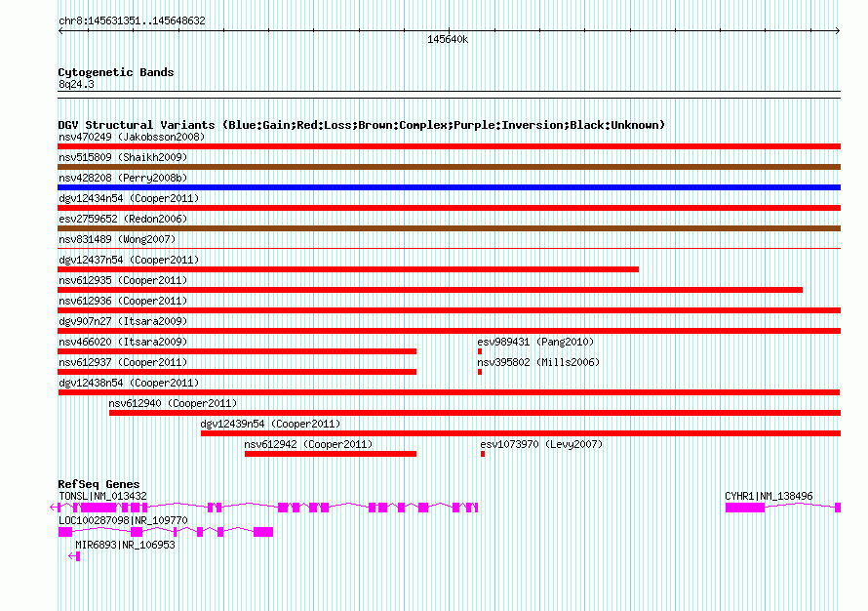Click the brown bar for esv2759652
Viewport: 868px width, 611px height.
click(x=449, y=228)
